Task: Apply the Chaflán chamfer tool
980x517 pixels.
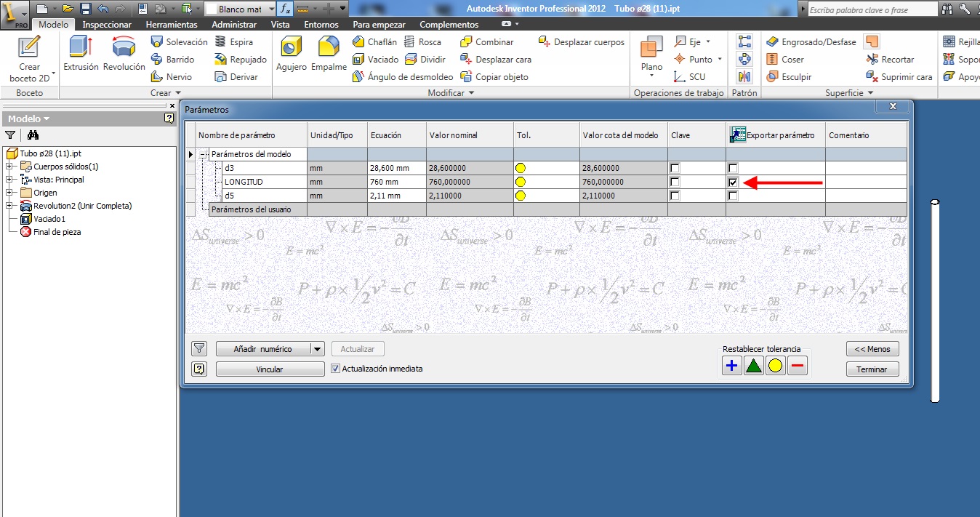Action: click(x=374, y=42)
